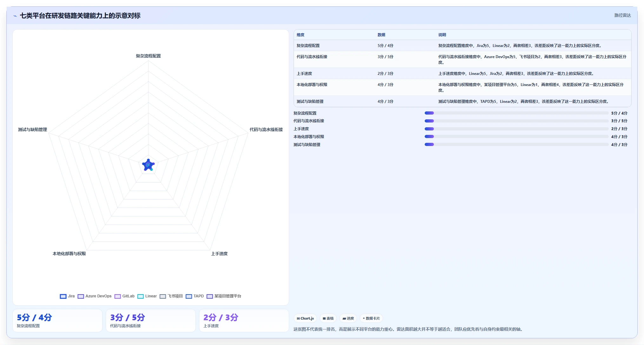Click the progress list label 本地化部署与权限

309,136
